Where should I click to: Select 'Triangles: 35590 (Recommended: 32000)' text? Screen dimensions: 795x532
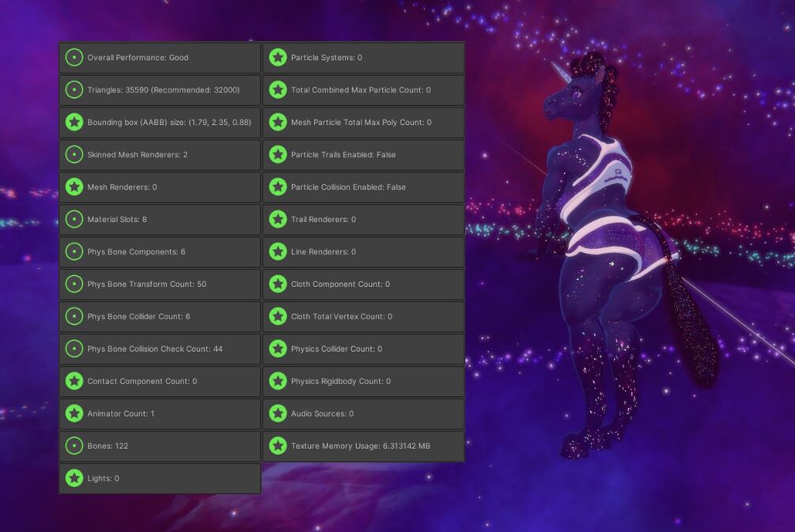(x=163, y=90)
